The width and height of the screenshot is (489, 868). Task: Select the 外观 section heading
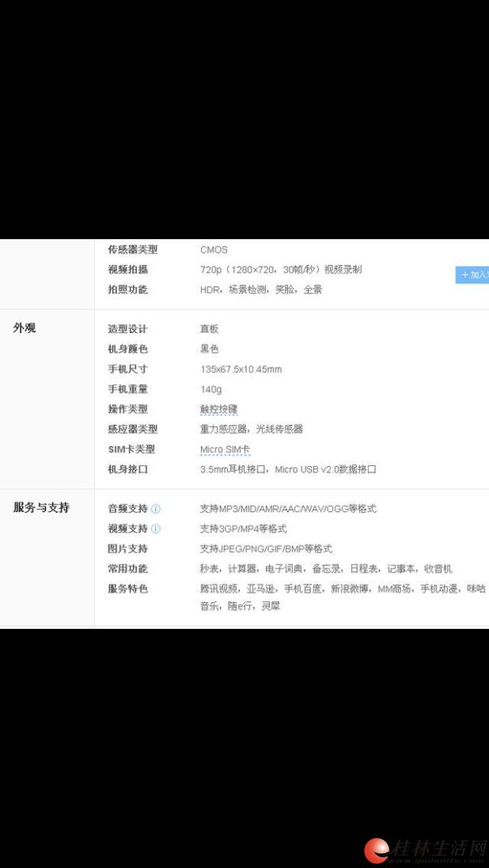point(24,329)
